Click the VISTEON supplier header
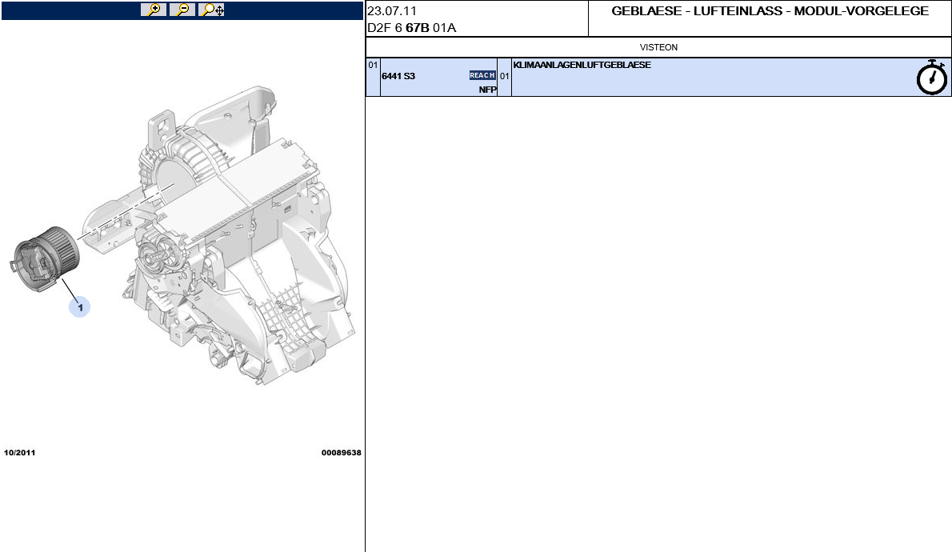Viewport: 952px width, 560px height. pos(658,47)
